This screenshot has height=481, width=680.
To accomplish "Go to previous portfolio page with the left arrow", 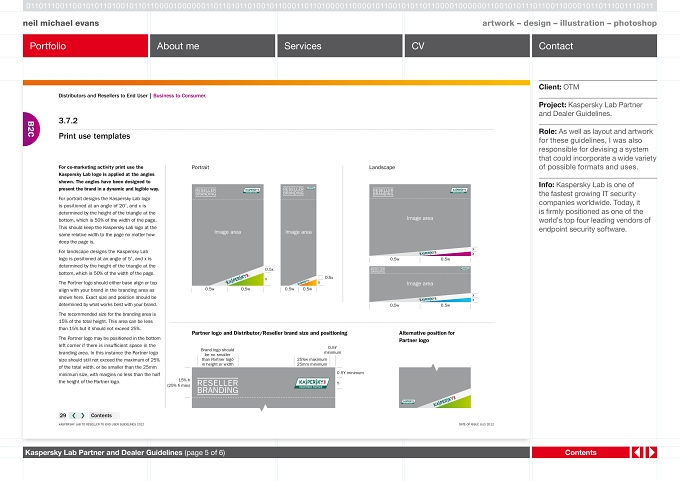I will [x=637, y=452].
